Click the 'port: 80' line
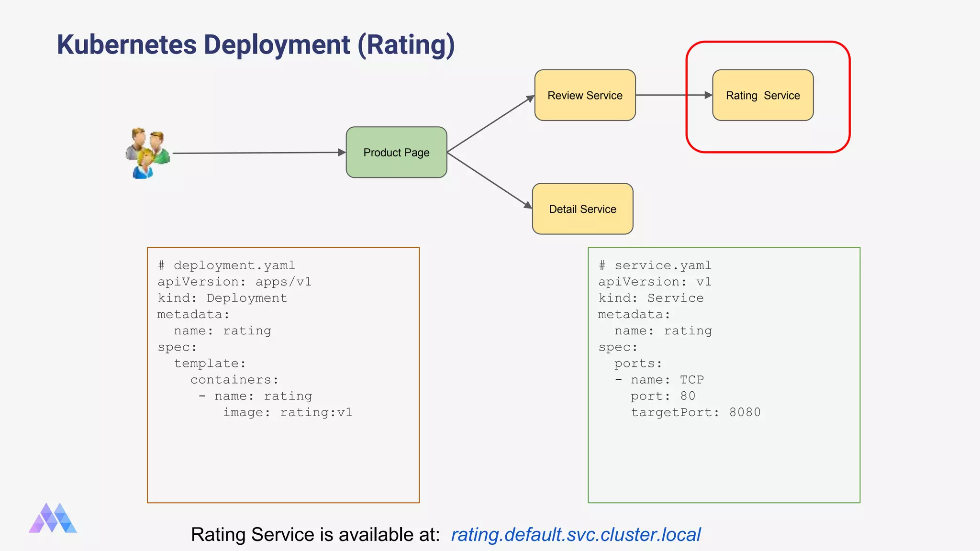Screen dimensions: 980x551 point(663,396)
